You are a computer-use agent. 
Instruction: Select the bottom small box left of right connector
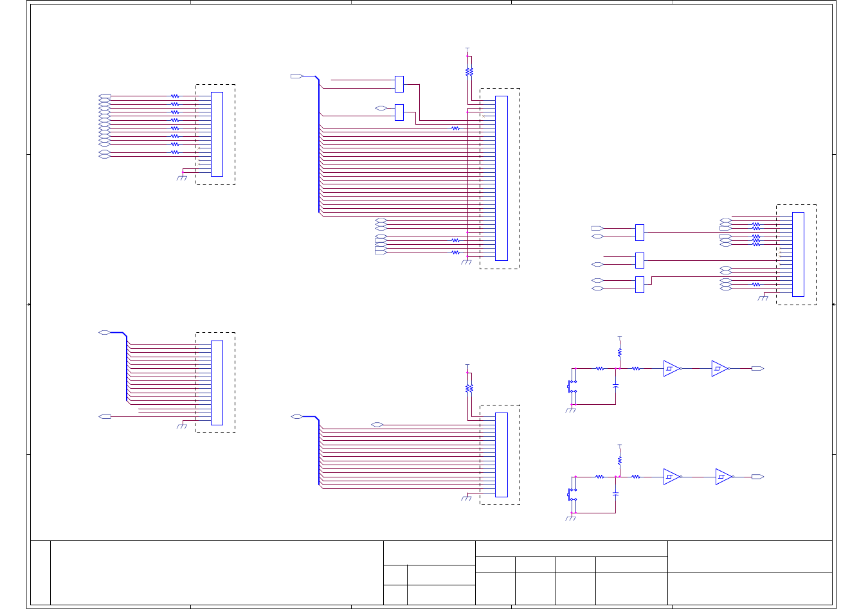(640, 285)
